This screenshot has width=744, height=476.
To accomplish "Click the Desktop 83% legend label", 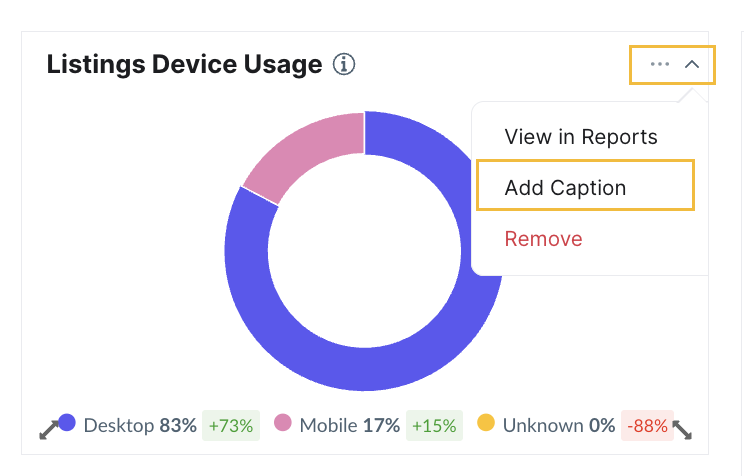I will [140, 426].
